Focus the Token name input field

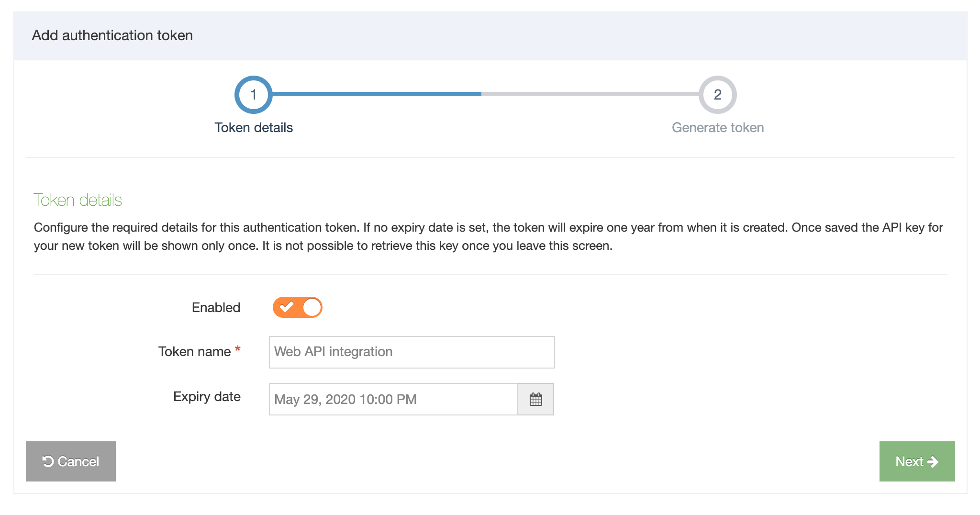[x=412, y=352]
